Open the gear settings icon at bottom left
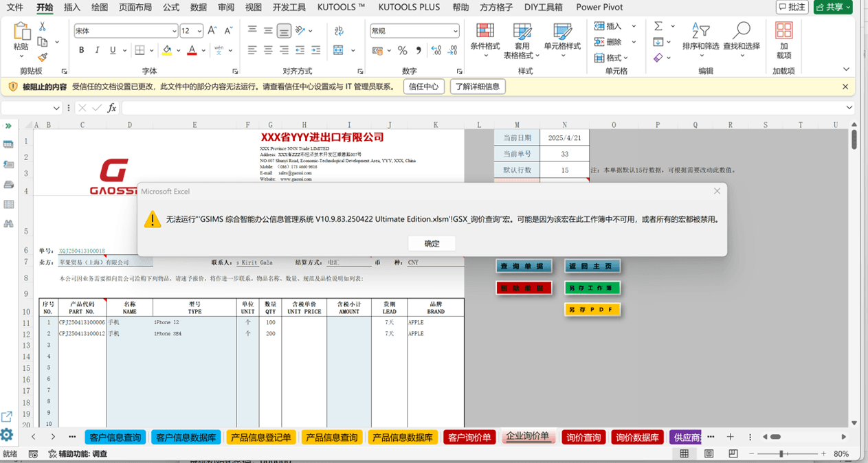Image resolution: width=868 pixels, height=463 pixels. pyautogui.click(x=7, y=435)
